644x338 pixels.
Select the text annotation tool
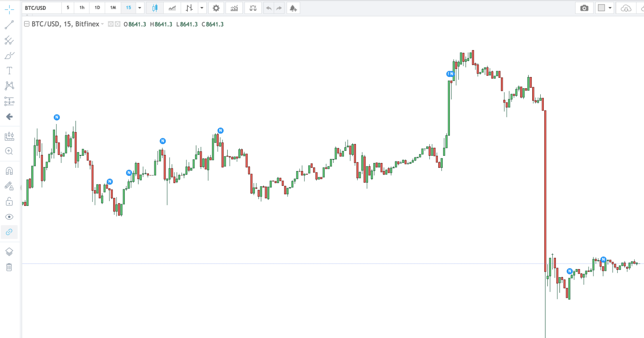point(9,71)
